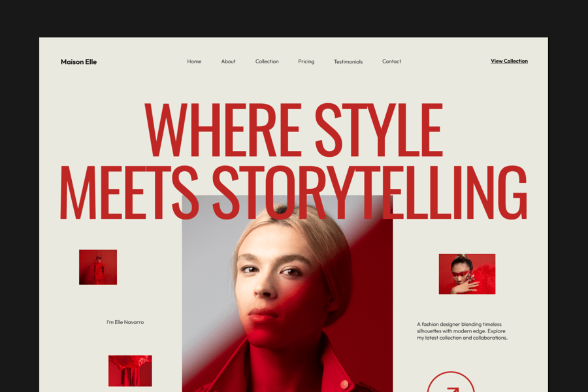Viewport: 588px width, 392px height.
Task: Open the red-suited figure thumbnail
Action: 98,267
